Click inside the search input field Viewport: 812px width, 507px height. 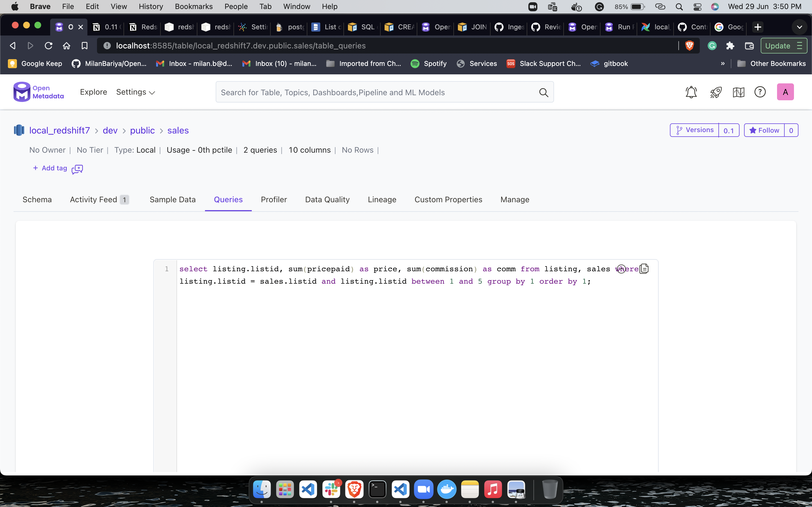point(369,92)
